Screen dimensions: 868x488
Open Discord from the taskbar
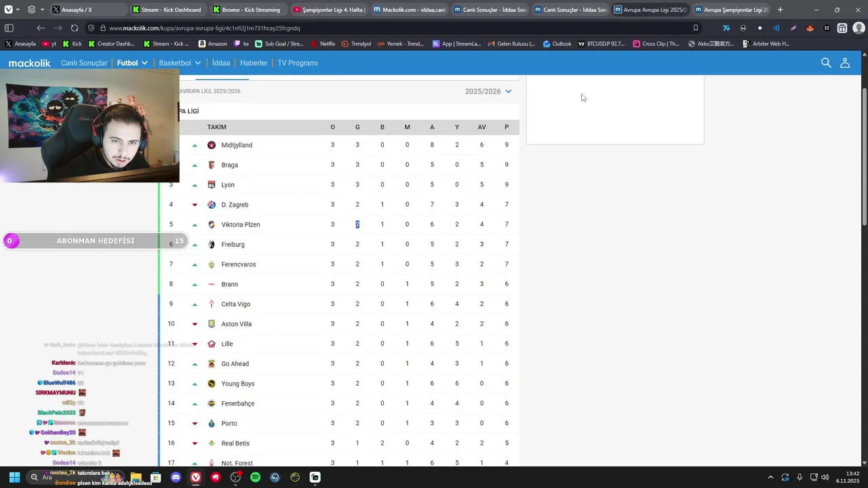[176, 477]
